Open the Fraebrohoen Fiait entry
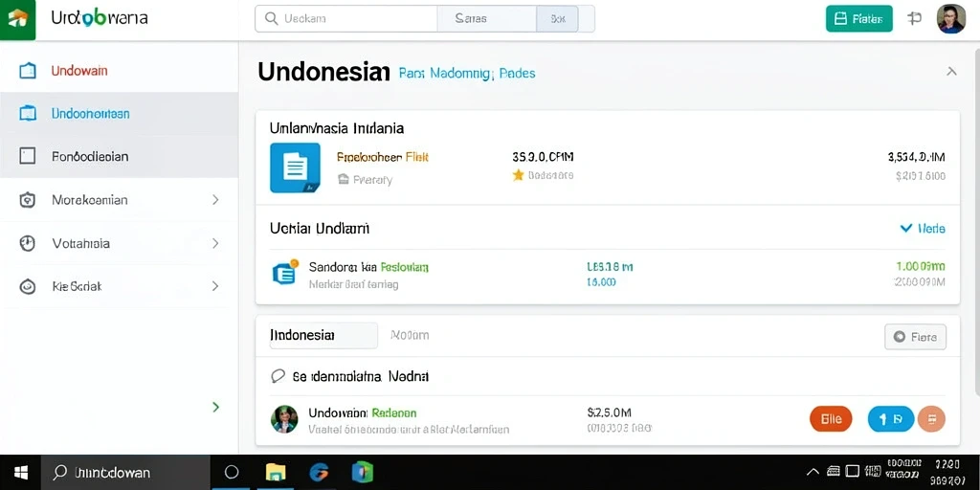 point(383,157)
